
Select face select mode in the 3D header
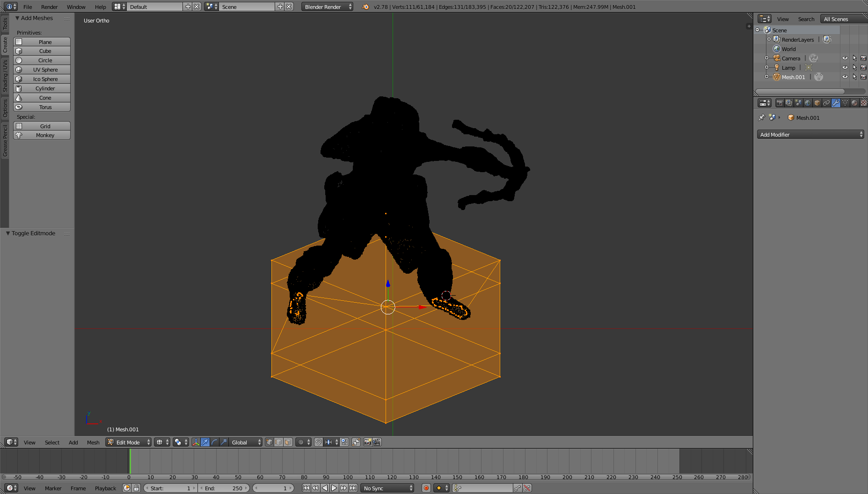[288, 442]
